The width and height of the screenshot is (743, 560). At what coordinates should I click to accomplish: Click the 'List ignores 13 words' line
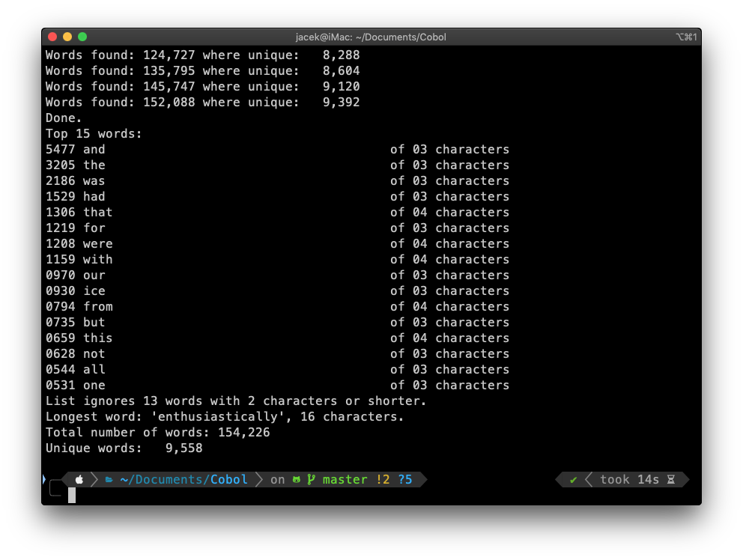pos(236,401)
